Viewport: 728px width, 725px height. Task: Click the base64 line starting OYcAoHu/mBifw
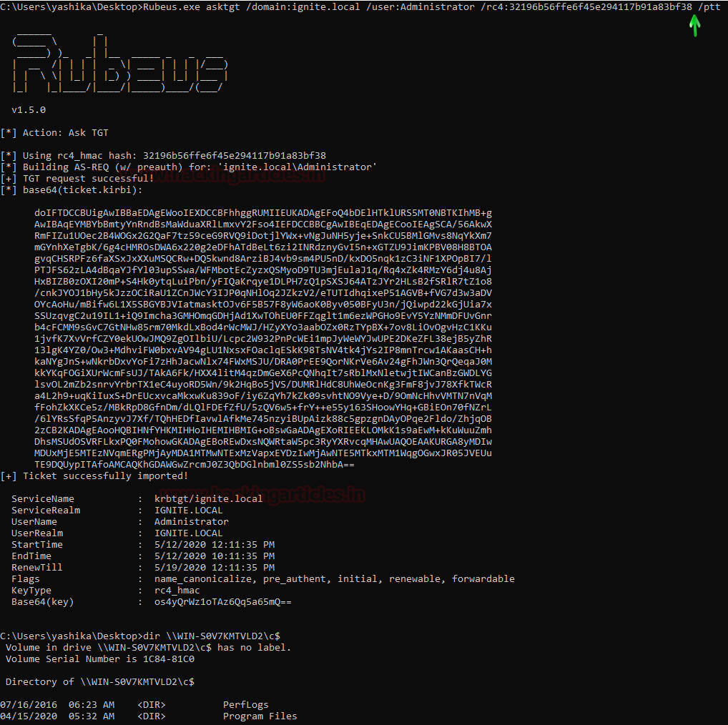coord(263,305)
